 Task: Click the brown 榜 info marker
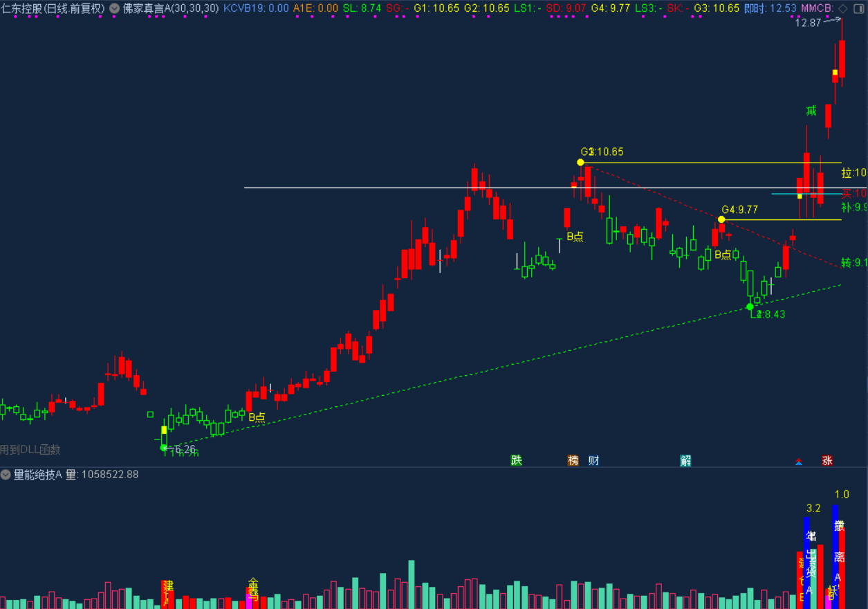573,460
